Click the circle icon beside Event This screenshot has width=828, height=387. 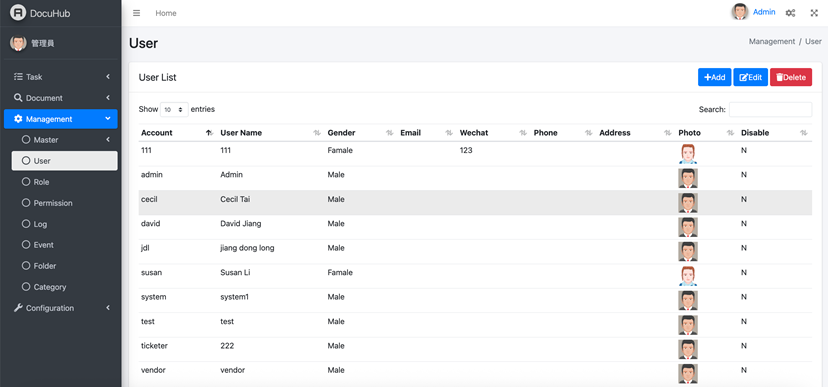tap(26, 245)
